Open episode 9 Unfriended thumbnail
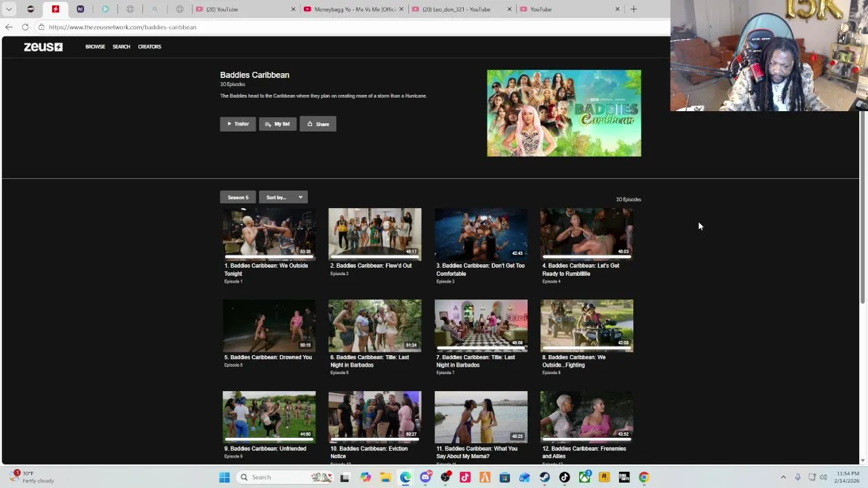 tap(269, 417)
